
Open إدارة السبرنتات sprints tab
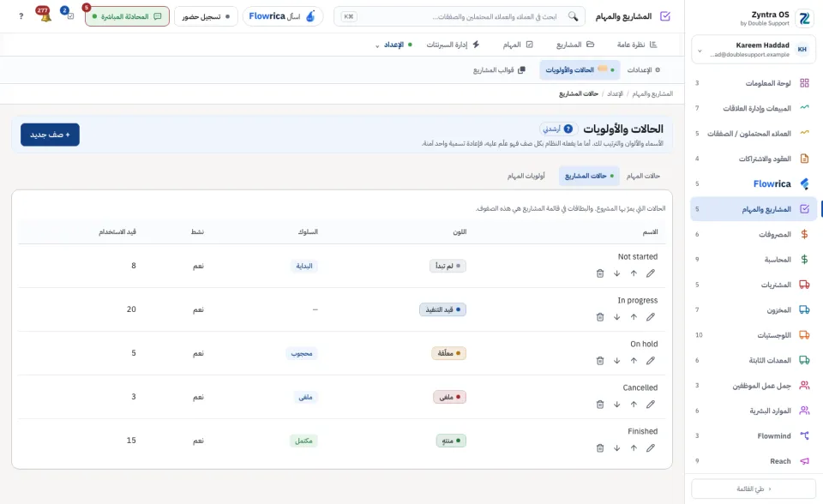pos(453,45)
